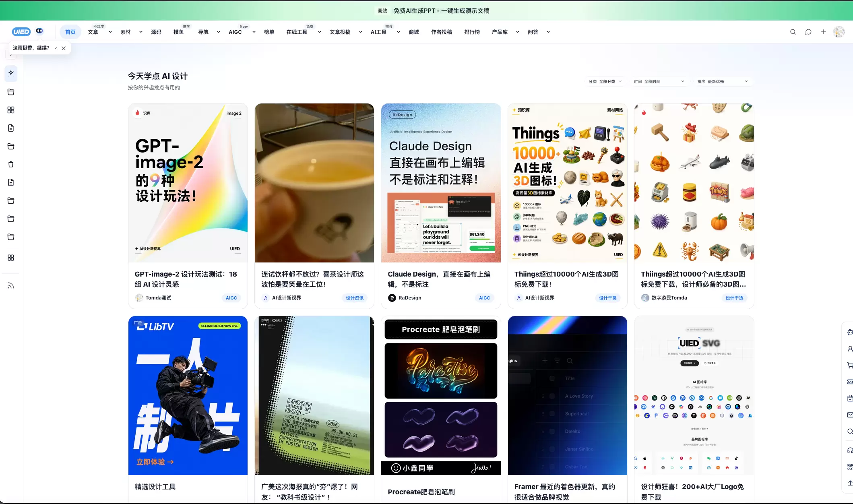Click the 免费AI生成PPT banner link
Viewport: 853px width, 504px height.
[x=441, y=11]
